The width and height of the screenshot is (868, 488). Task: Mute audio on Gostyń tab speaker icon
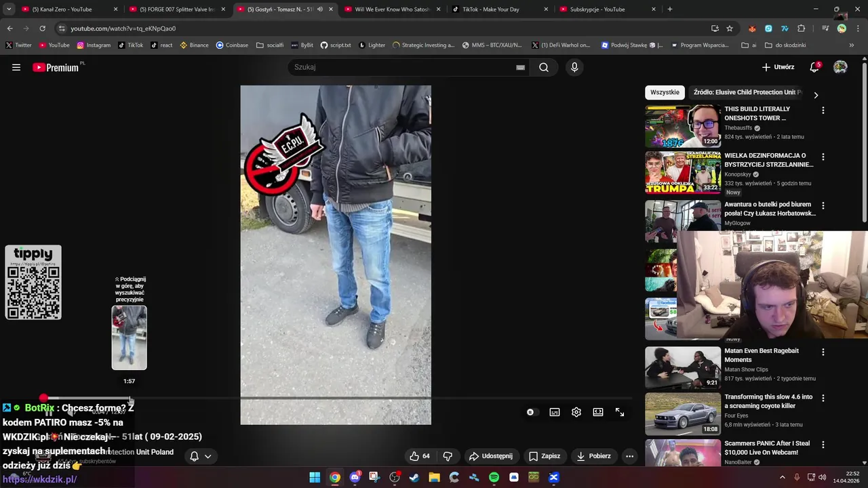click(x=320, y=9)
